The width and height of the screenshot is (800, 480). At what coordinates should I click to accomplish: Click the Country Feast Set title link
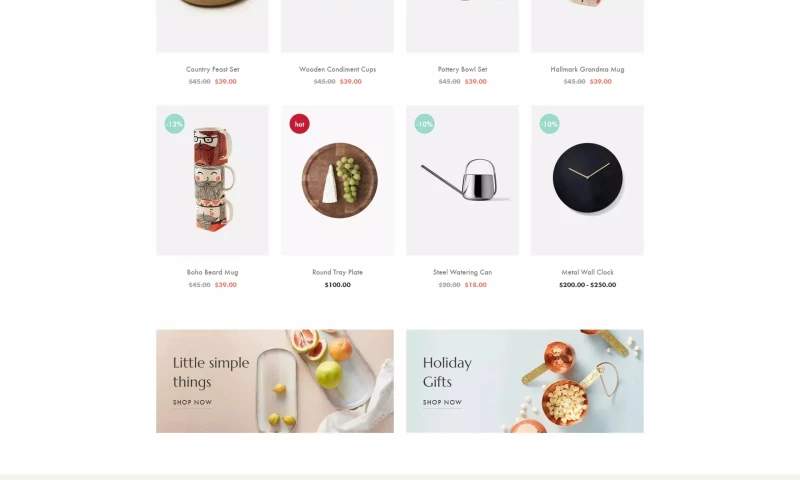(212, 69)
